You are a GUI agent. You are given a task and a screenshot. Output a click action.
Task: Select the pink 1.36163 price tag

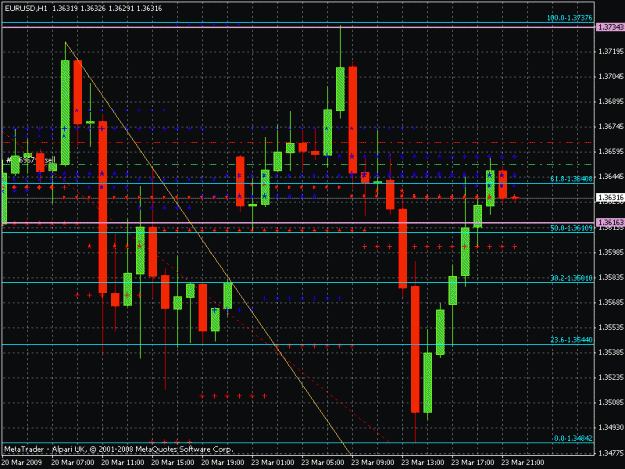point(610,222)
